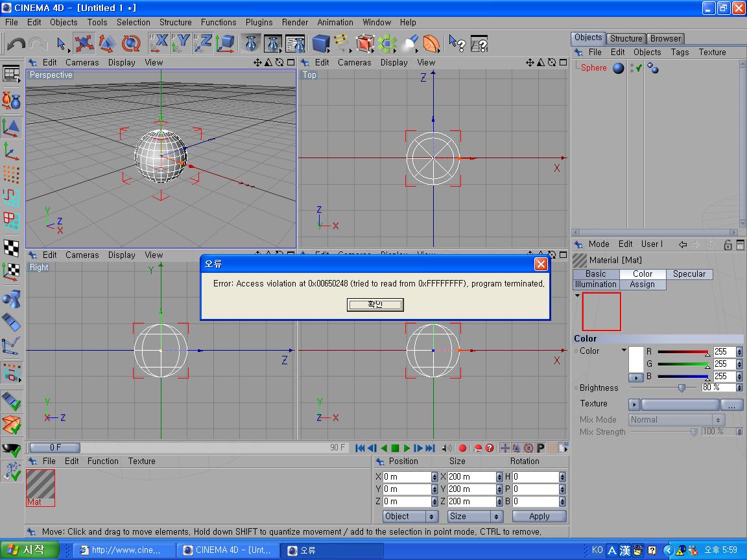Open the viewport layout icon in left palette
This screenshot has width=747, height=560.
coord(11,74)
